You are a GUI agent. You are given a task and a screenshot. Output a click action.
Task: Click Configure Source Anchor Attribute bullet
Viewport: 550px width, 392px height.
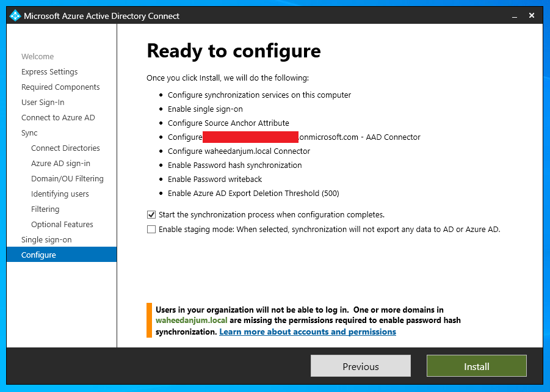(228, 123)
